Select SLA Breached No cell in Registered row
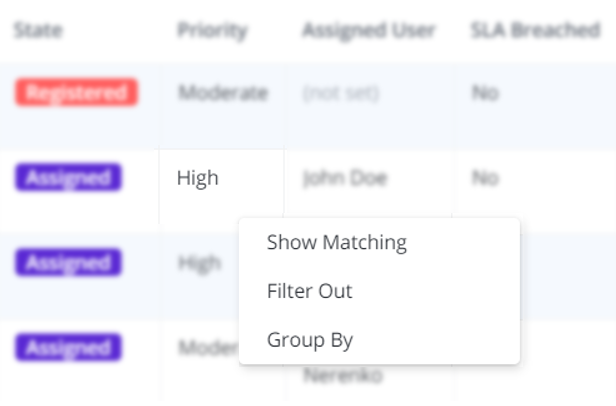 [485, 94]
